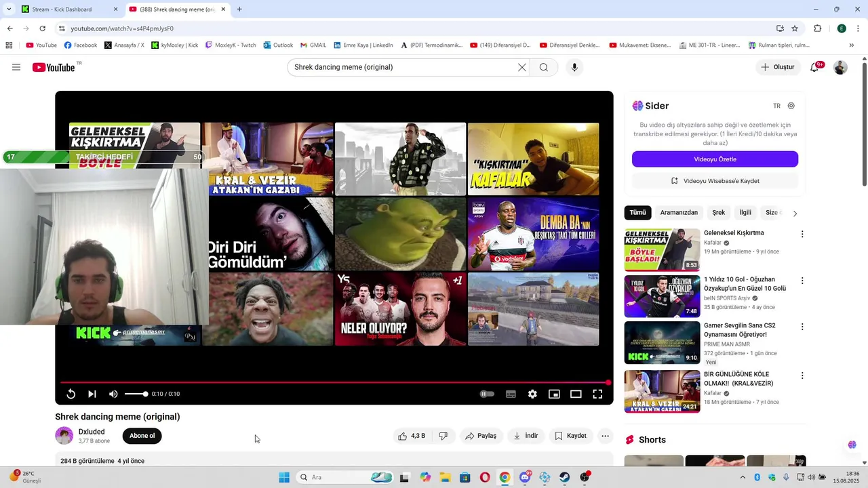Open the Geleneksel Kışkırtma sidebar thumbnail

pyautogui.click(x=662, y=249)
